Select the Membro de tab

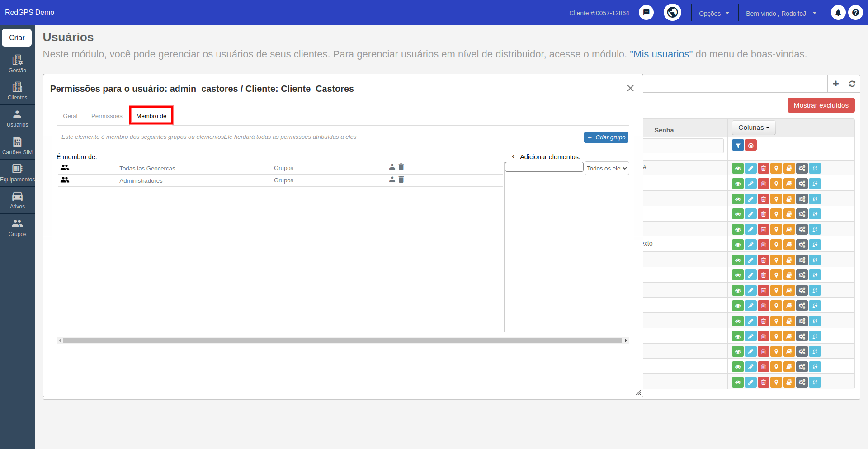pos(151,116)
